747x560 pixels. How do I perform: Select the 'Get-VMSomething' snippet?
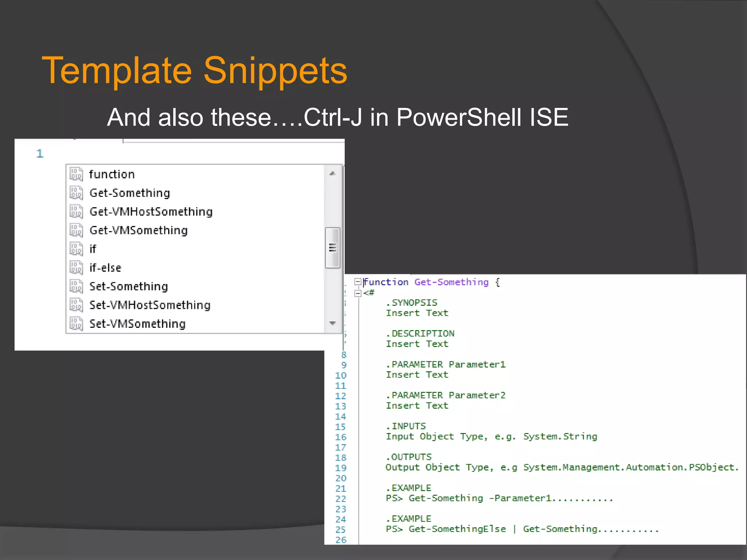195,230
